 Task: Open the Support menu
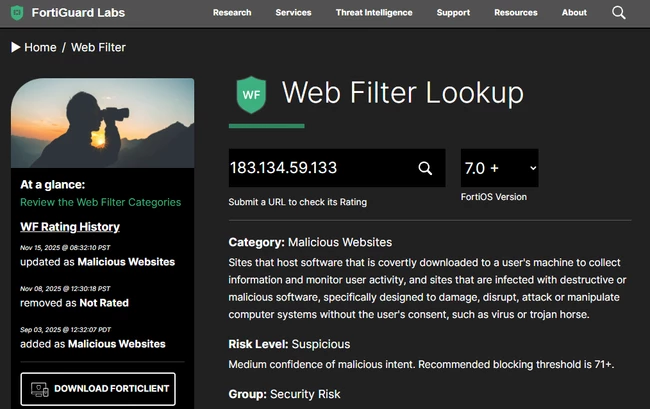(x=453, y=12)
